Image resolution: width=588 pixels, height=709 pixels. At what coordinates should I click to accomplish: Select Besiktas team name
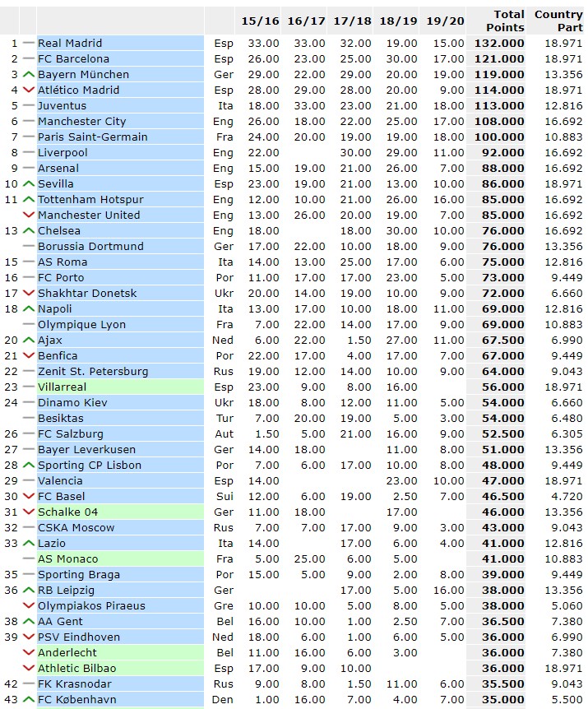click(x=61, y=419)
